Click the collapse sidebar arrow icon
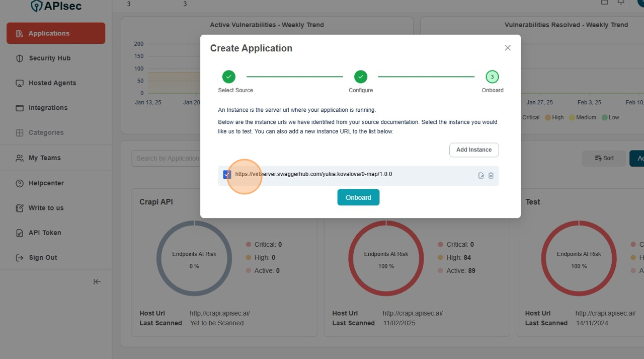 click(97, 282)
